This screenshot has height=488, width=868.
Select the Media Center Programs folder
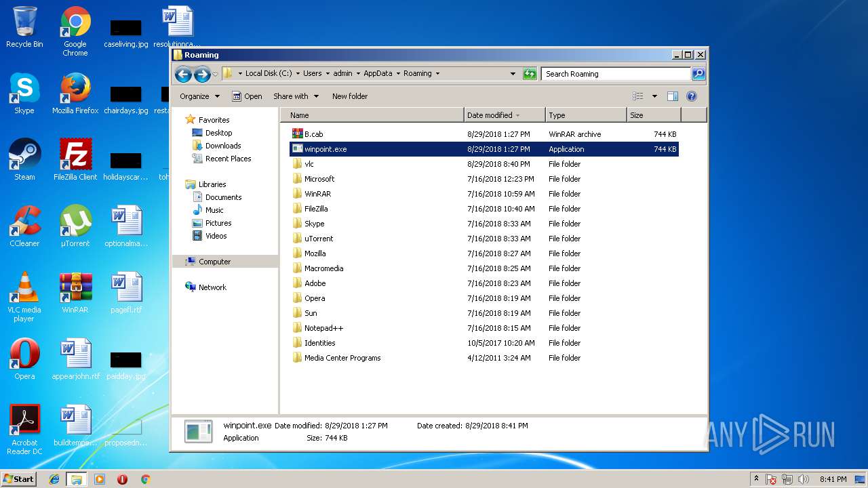(484, 358)
